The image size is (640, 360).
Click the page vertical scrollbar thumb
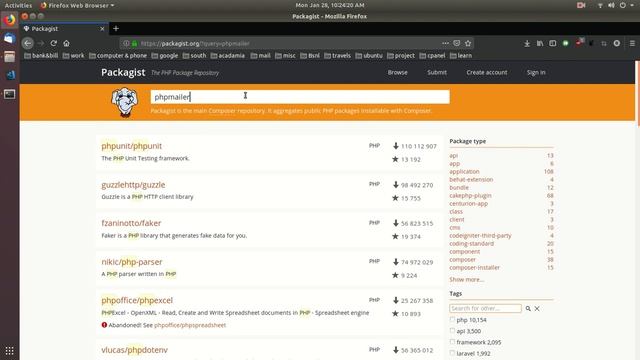point(637,94)
